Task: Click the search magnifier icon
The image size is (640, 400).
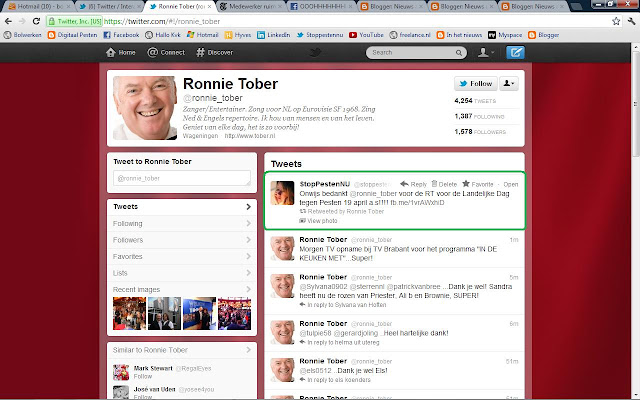Action: click(x=459, y=53)
